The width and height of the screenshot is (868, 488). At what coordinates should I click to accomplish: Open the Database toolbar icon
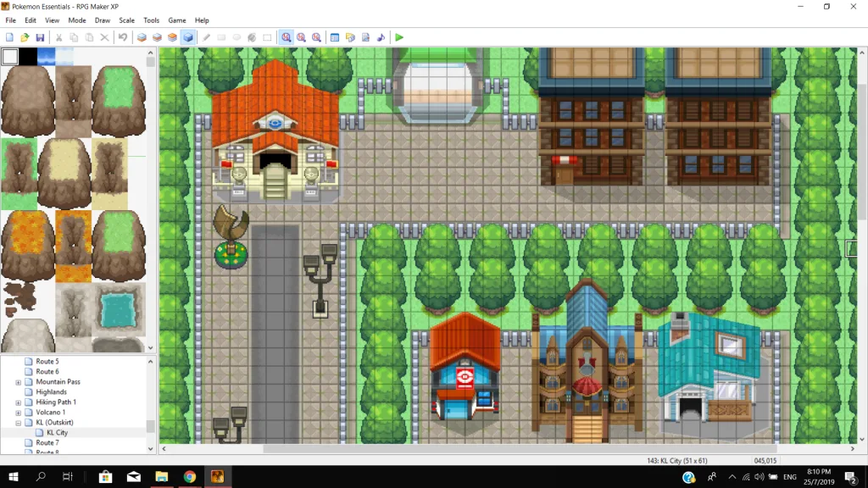tap(335, 37)
